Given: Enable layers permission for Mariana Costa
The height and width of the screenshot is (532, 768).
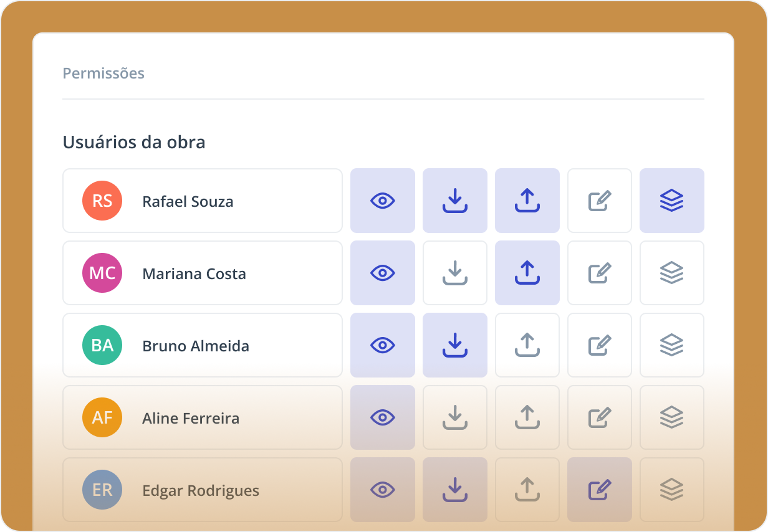Looking at the screenshot, I should [672, 273].
